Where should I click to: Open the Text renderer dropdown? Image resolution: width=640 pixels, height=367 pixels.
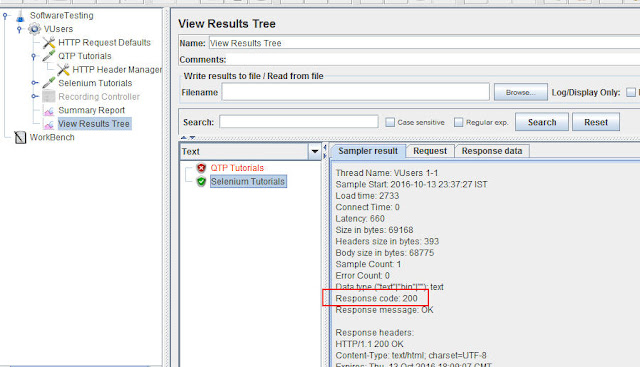(x=315, y=151)
